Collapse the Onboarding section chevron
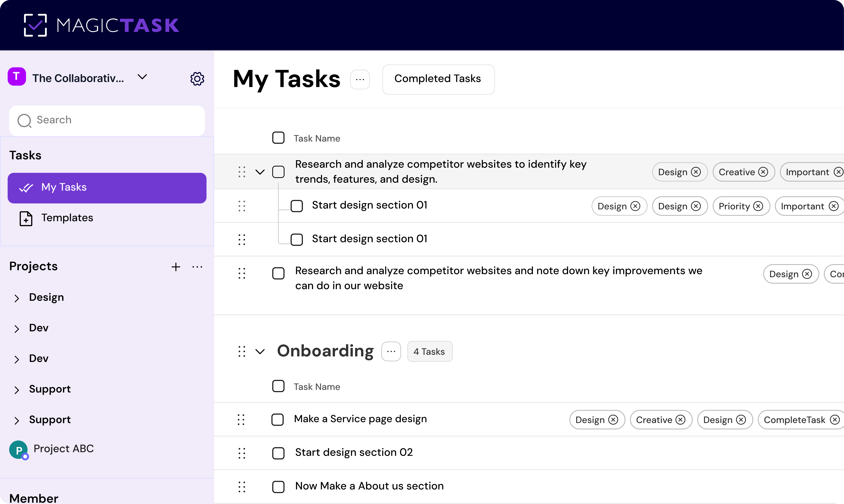 tap(260, 351)
